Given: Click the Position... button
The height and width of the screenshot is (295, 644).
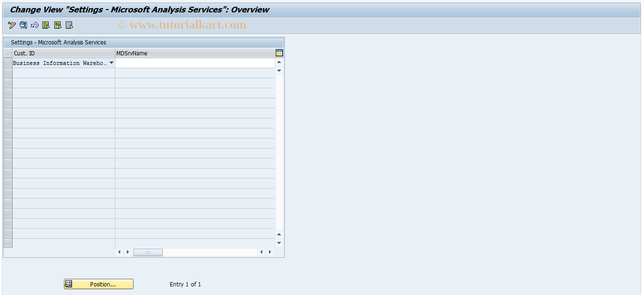Looking at the screenshot, I should (99, 284).
